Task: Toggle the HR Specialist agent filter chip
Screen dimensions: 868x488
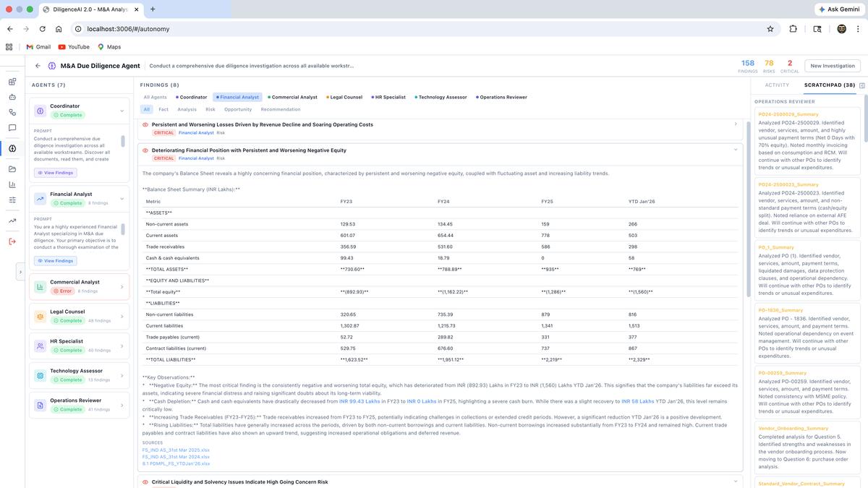Action: click(x=389, y=97)
